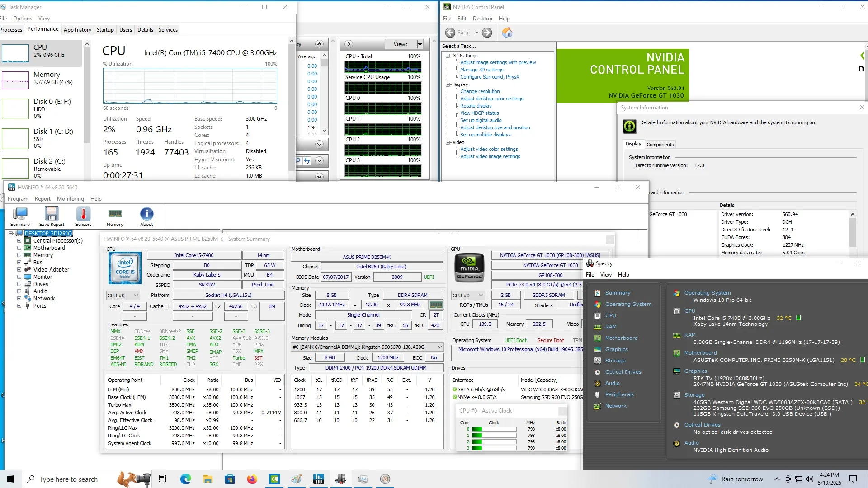
Task: Select Speccy Motherboard sidebar item
Action: click(621, 338)
